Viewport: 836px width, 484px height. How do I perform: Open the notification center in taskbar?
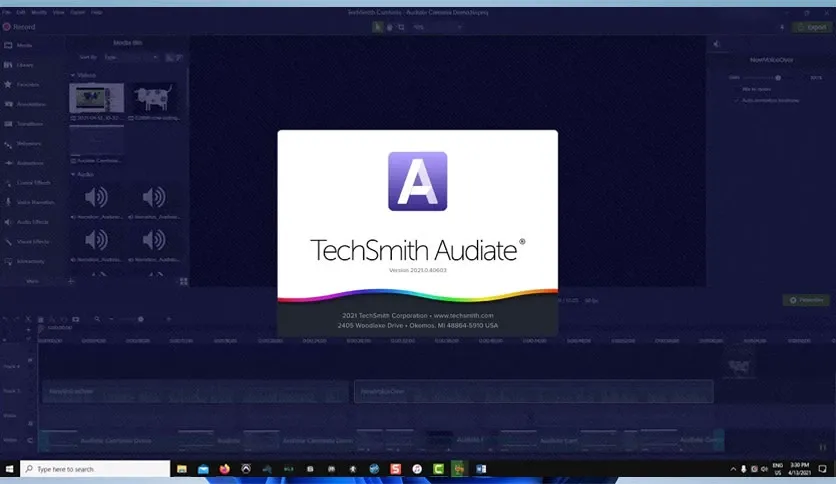click(x=823, y=469)
